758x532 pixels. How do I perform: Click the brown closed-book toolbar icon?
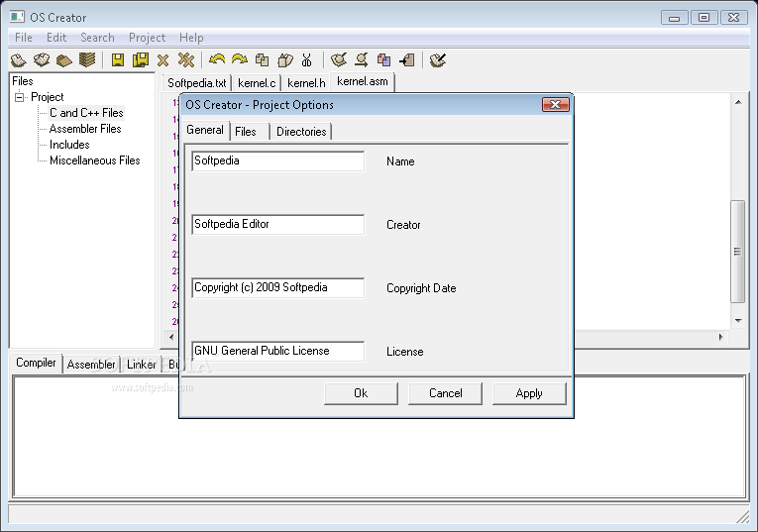[64, 60]
